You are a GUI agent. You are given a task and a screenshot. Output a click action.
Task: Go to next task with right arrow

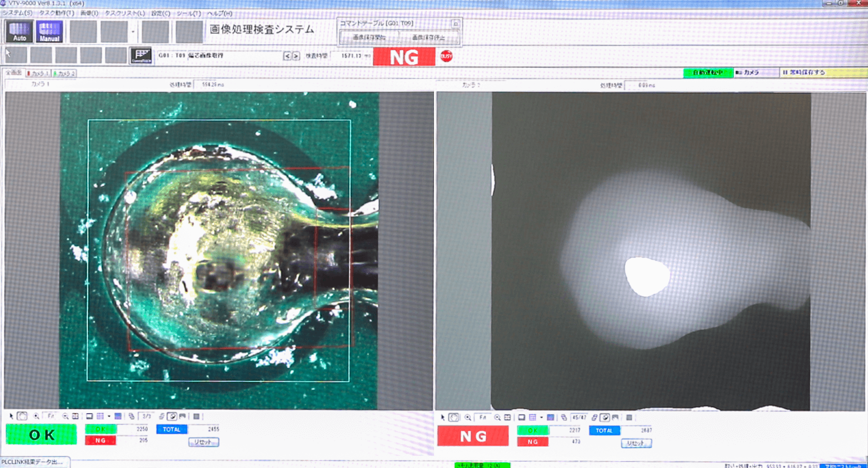tap(296, 56)
